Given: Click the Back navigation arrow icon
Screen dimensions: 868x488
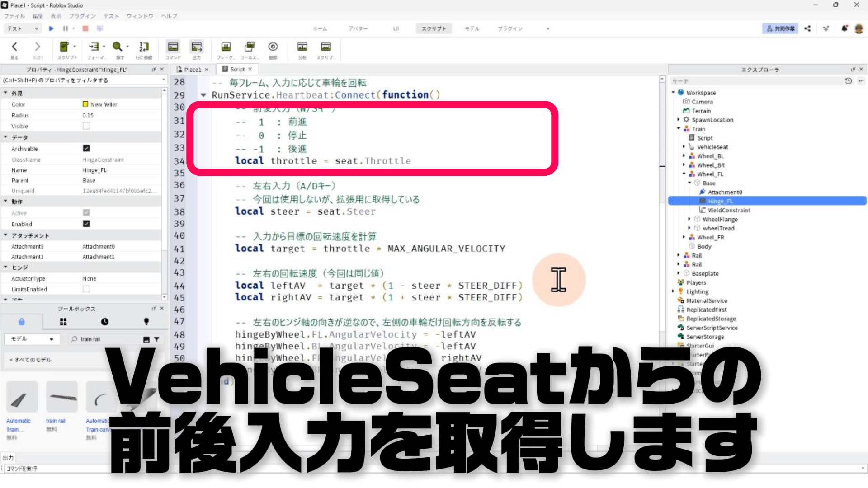Looking at the screenshot, I should pos(14,47).
